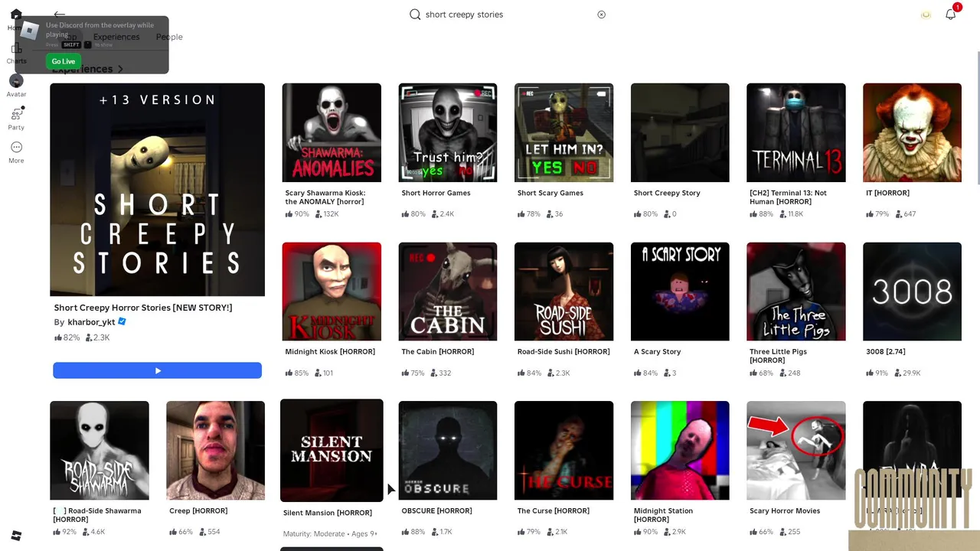This screenshot has width=980, height=551.
Task: Open Road-Side Shawarma thumbnail
Action: (x=100, y=450)
